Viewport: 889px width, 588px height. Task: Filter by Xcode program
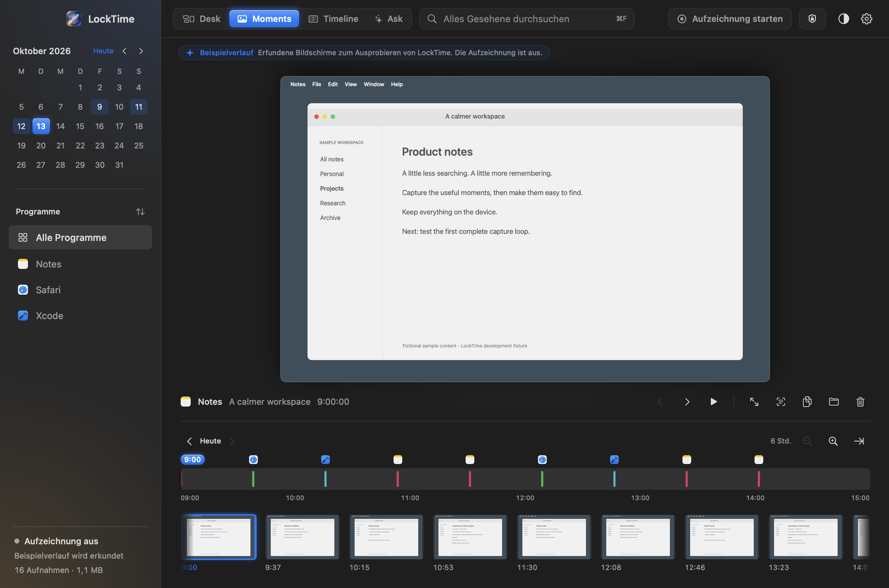[80, 316]
